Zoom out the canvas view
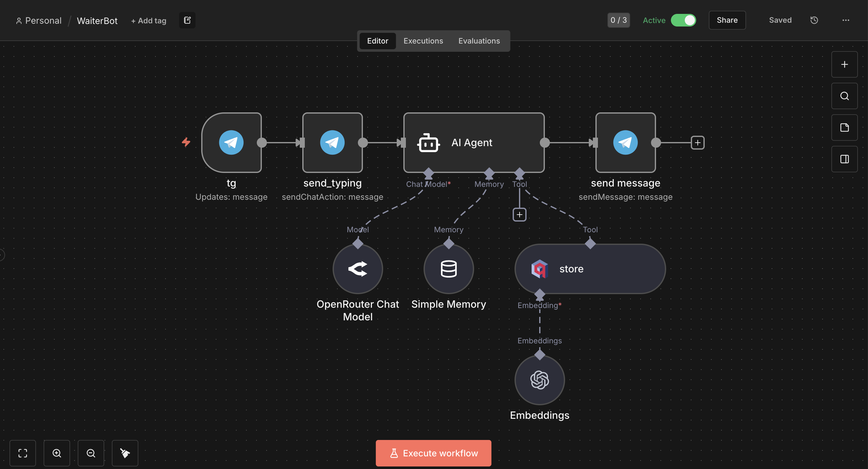Screen dimensions: 868x469 point(91,453)
